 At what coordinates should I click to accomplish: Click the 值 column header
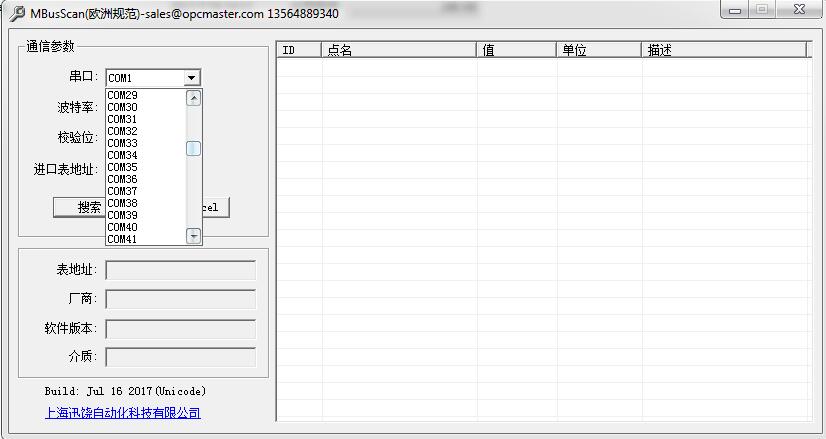point(516,50)
